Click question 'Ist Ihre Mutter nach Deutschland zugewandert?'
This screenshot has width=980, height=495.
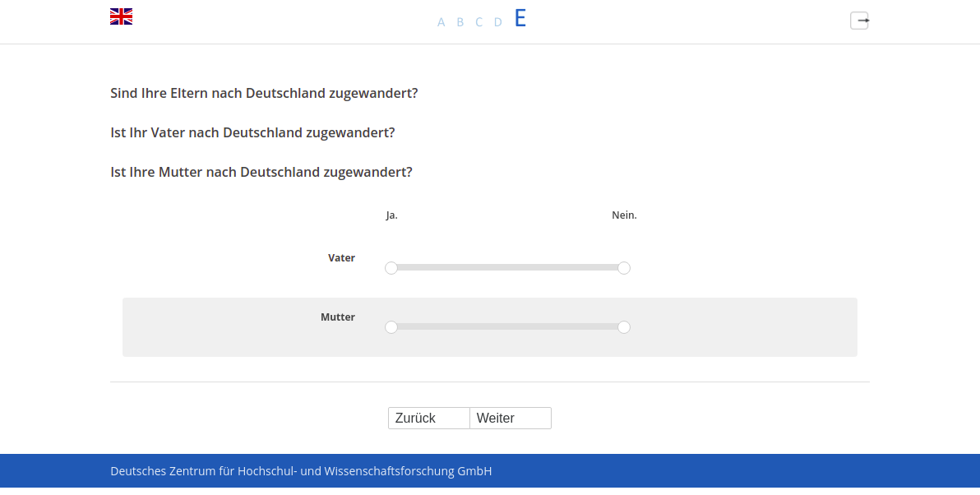click(261, 172)
